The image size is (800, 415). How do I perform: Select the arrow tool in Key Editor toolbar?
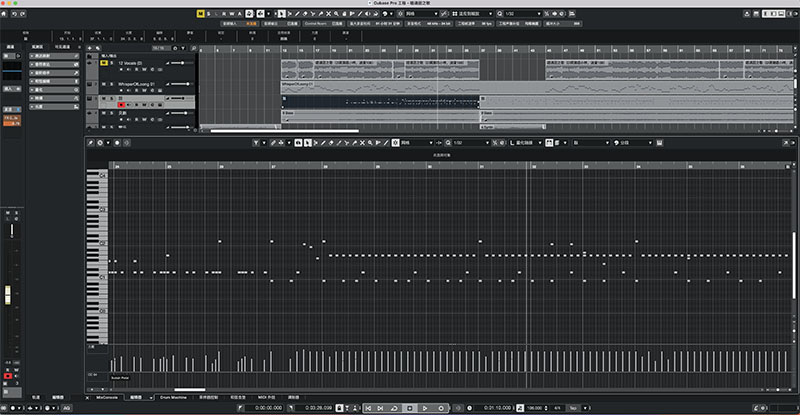pos(308,143)
